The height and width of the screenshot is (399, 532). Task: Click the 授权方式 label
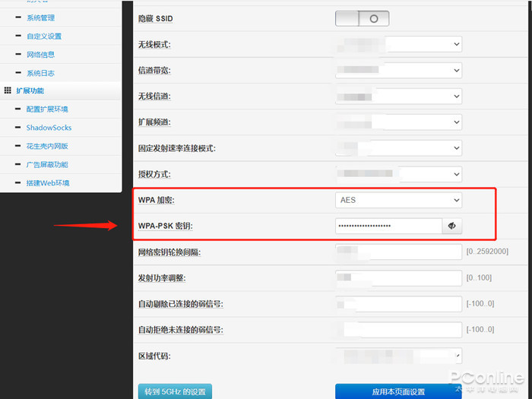click(154, 174)
